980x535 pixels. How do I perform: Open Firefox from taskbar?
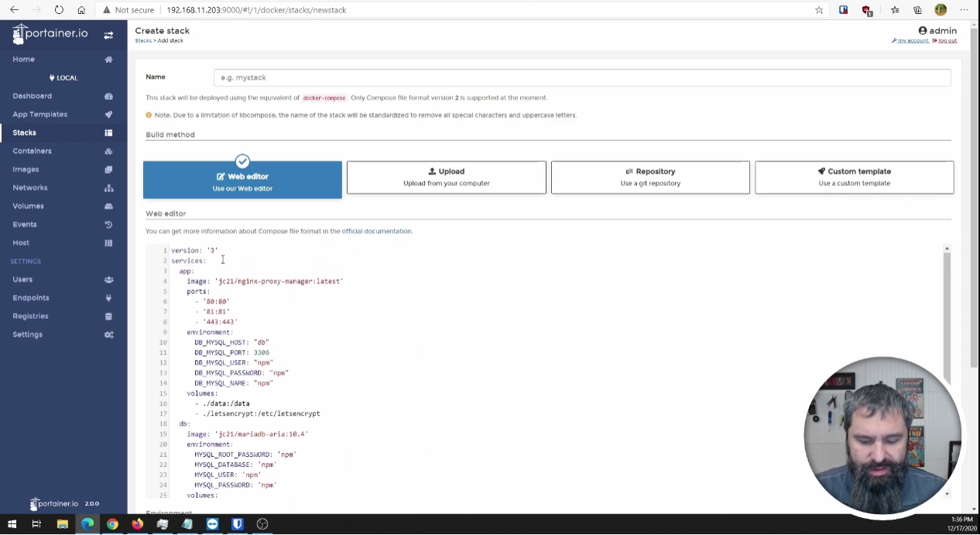[x=137, y=524]
